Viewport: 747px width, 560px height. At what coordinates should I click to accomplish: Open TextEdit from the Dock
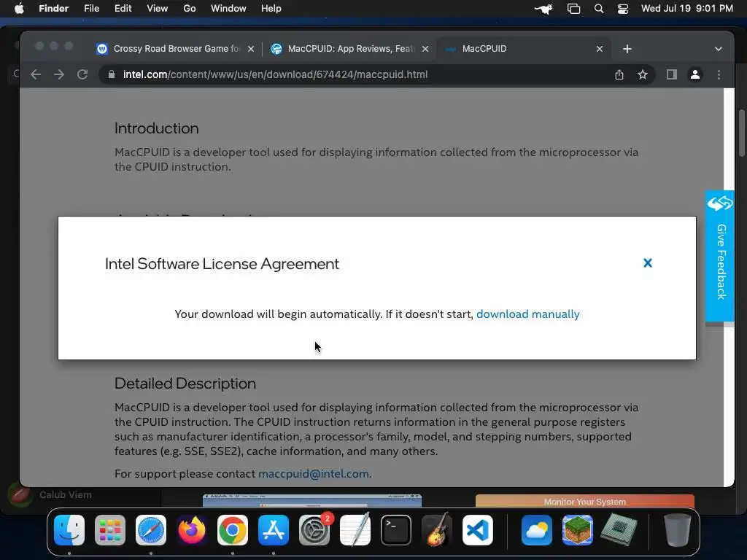(355, 529)
